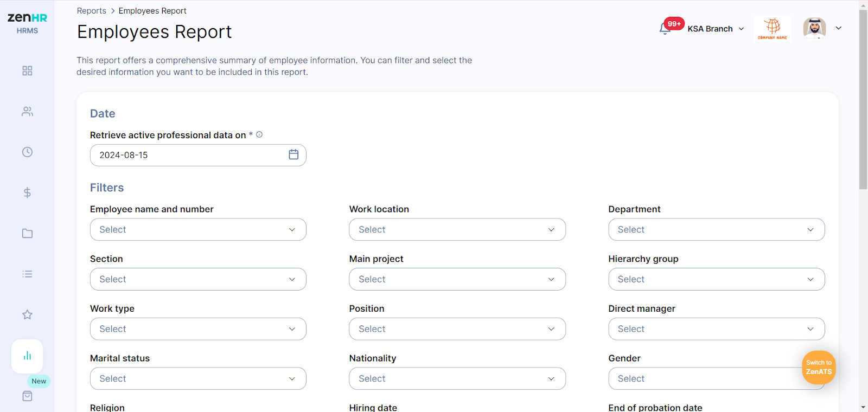
Task: Click the ZenHR HRMS logo
Action: click(x=27, y=23)
